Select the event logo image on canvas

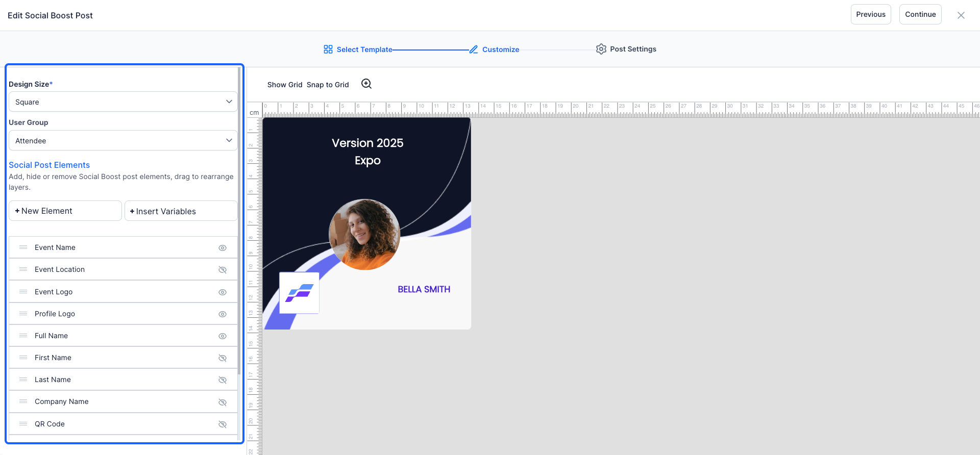click(299, 293)
